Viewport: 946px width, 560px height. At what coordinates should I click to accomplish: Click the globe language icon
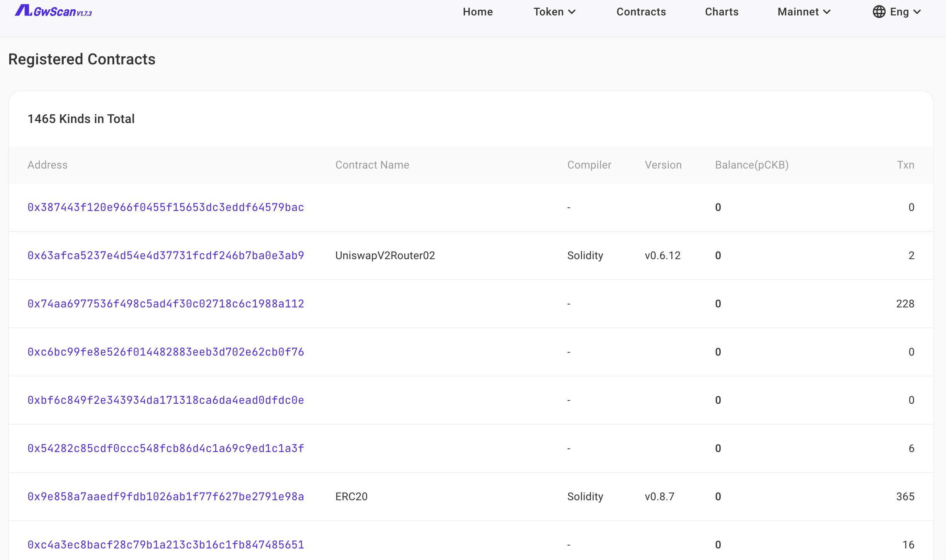879,12
